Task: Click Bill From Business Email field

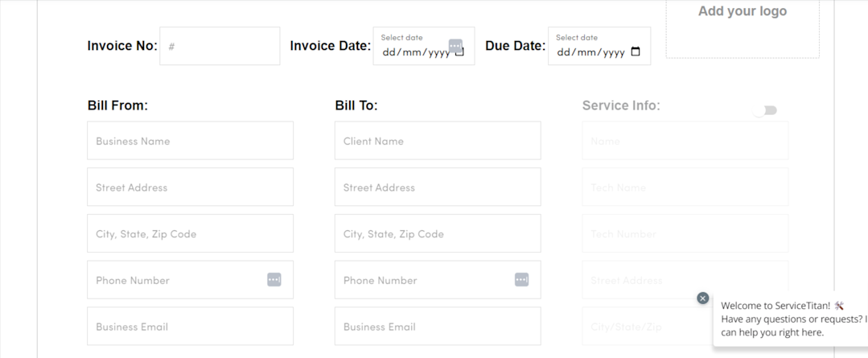Action: (190, 327)
